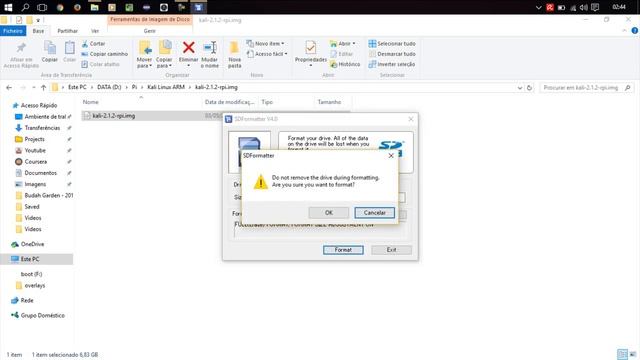Open the Abrir dropdown in ribbon
Screen dimensions: 640x360
click(342, 44)
